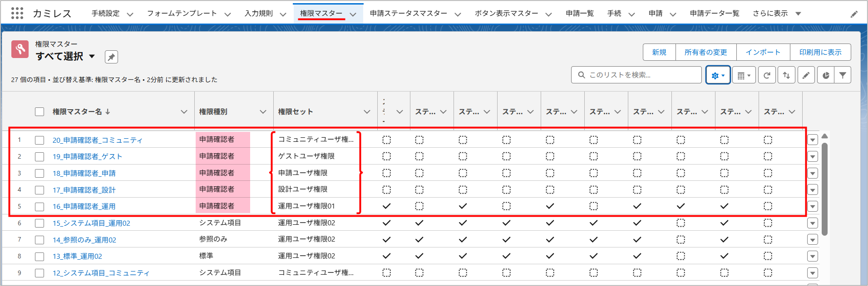This screenshot has height=286, width=868.
Task: Pin the current list view
Action: pyautogui.click(x=111, y=57)
